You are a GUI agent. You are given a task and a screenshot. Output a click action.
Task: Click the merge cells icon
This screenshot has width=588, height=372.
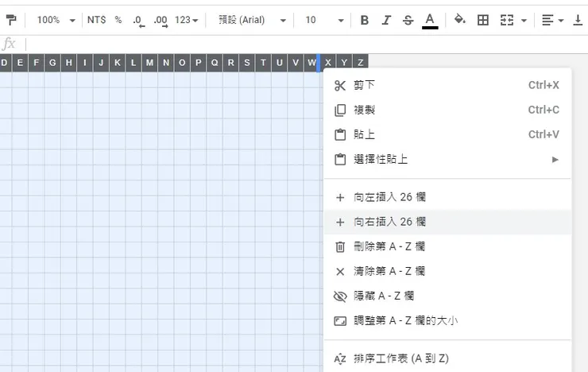click(x=507, y=20)
